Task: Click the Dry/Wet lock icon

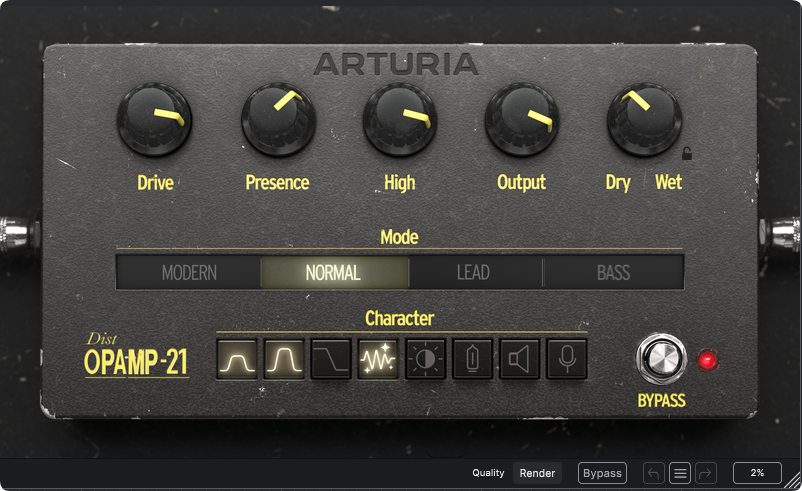Action: click(x=687, y=153)
